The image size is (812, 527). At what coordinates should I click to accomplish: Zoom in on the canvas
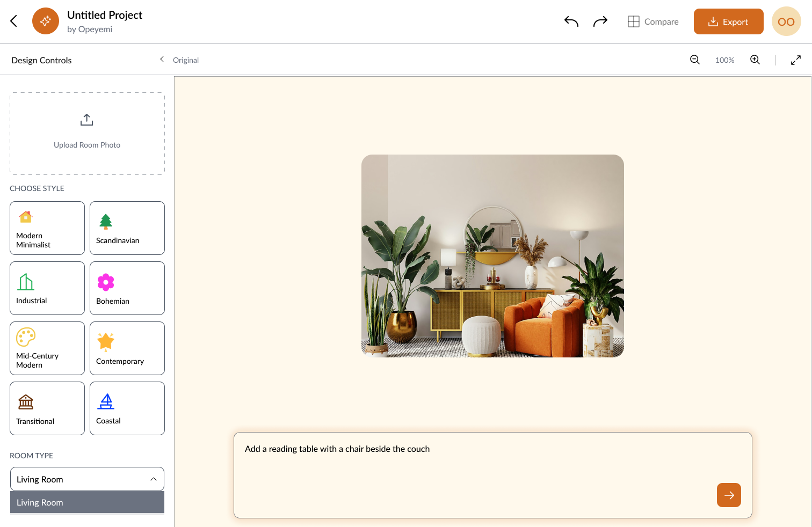tap(755, 60)
